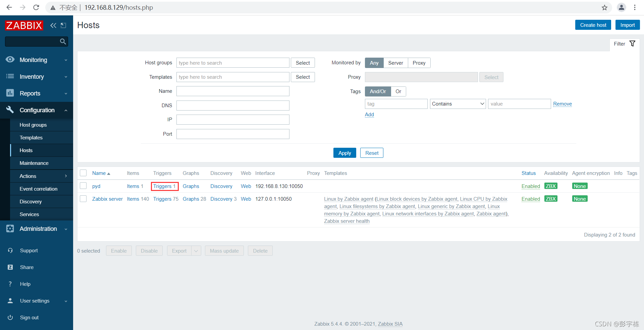Click Select next to Templates field
This screenshot has height=330, width=644.
tap(303, 77)
